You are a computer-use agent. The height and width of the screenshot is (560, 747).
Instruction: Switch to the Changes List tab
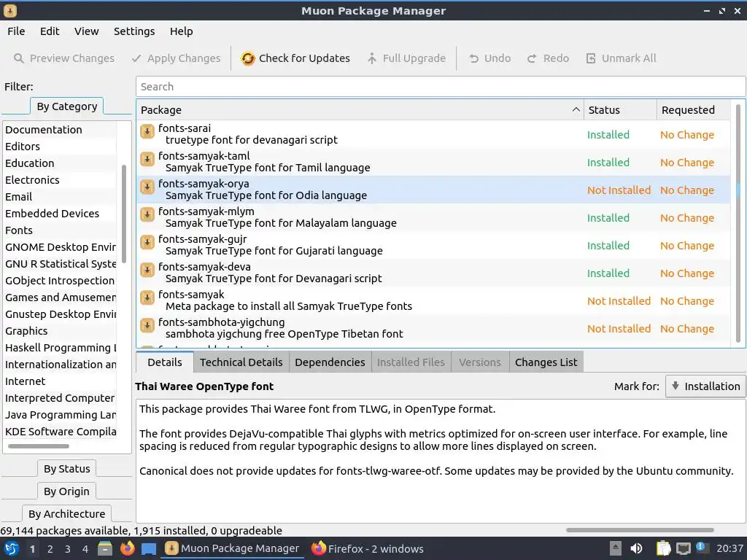point(546,362)
